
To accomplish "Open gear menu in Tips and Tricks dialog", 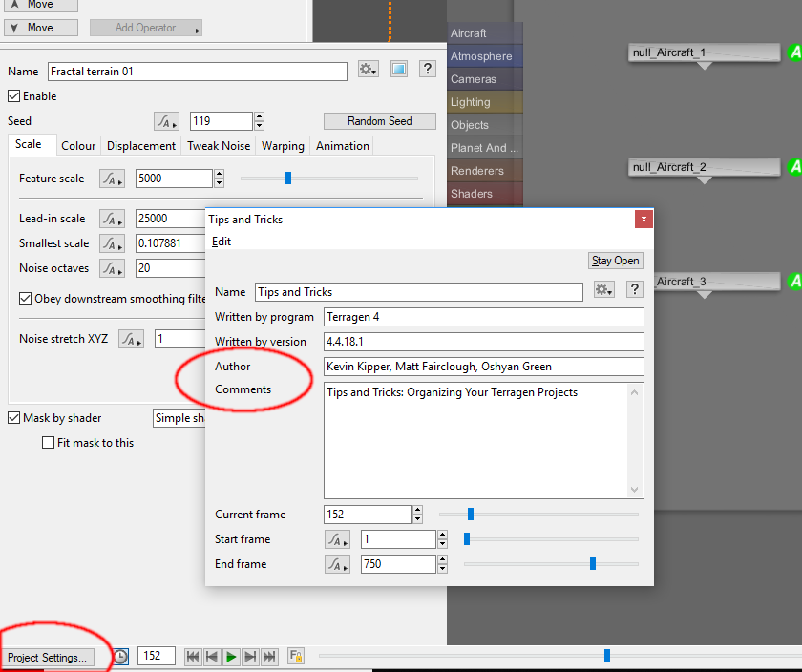I will pyautogui.click(x=604, y=290).
